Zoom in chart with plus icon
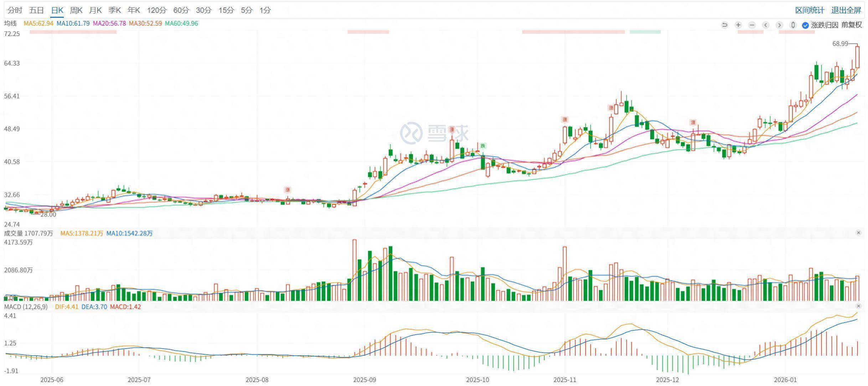The height and width of the screenshot is (386, 868). pyautogui.click(x=738, y=25)
